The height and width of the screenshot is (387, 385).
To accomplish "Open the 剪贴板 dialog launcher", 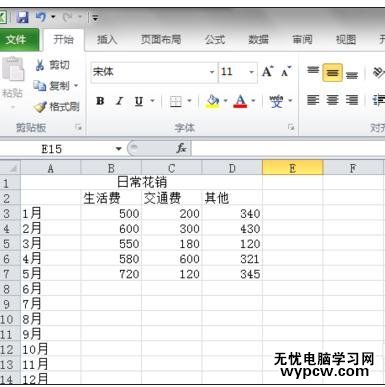I will (x=78, y=127).
